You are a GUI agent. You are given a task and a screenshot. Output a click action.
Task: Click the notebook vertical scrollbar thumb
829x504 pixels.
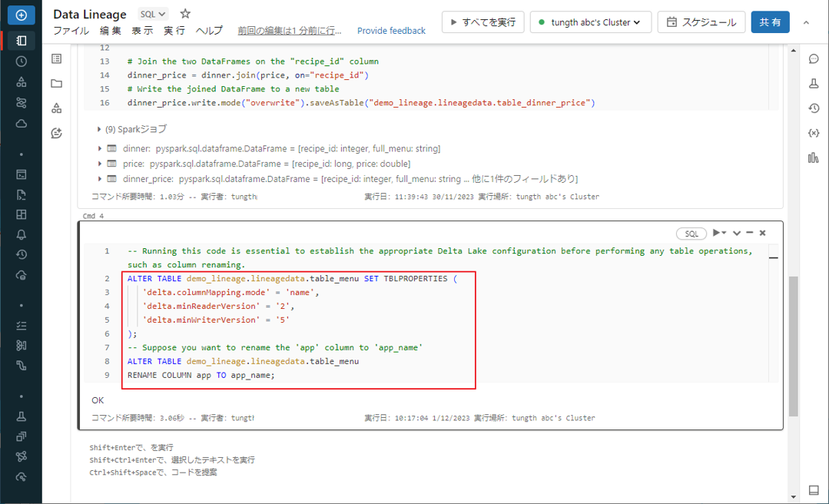coord(793,346)
